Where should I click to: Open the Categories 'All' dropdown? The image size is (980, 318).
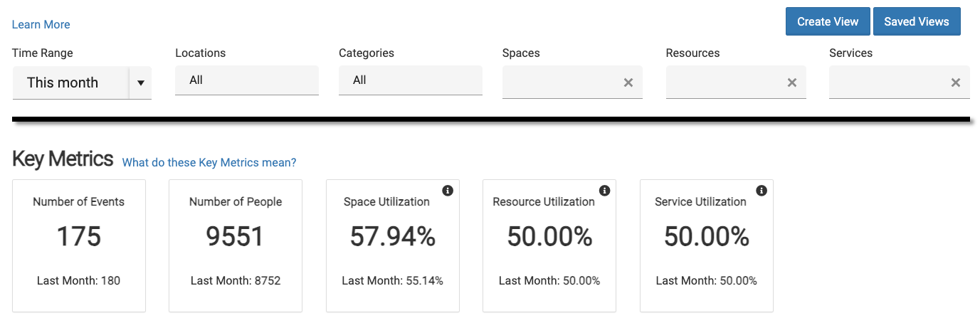410,80
